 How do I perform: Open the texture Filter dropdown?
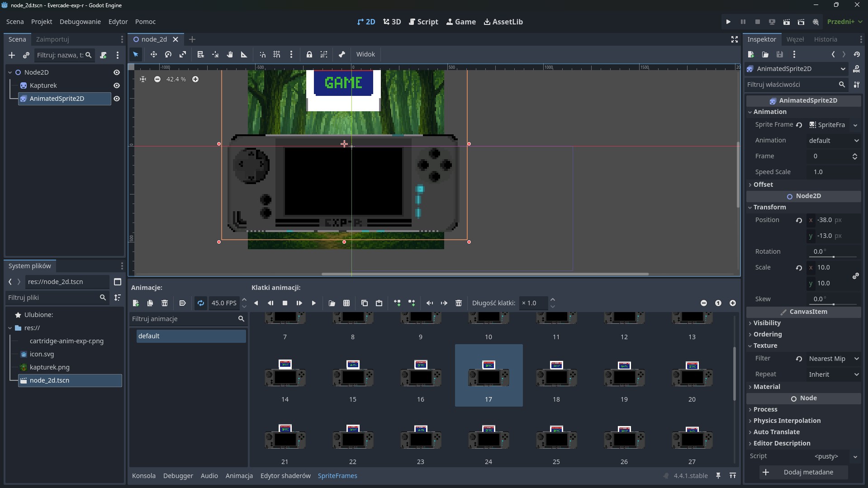click(833, 359)
